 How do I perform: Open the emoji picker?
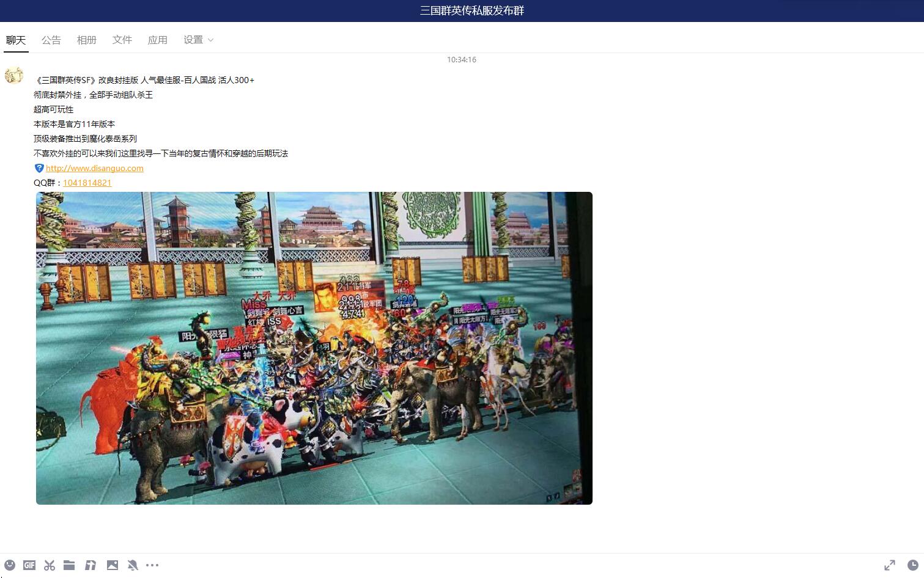click(x=10, y=565)
